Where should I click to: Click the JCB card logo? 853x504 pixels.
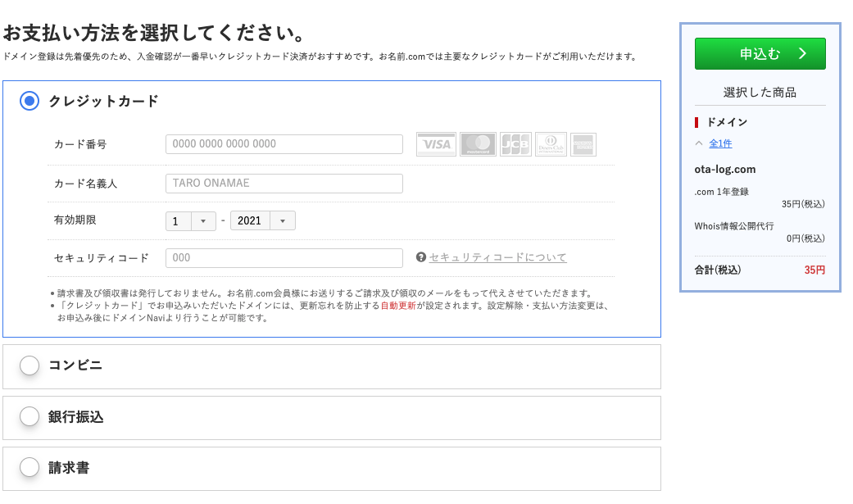click(515, 144)
